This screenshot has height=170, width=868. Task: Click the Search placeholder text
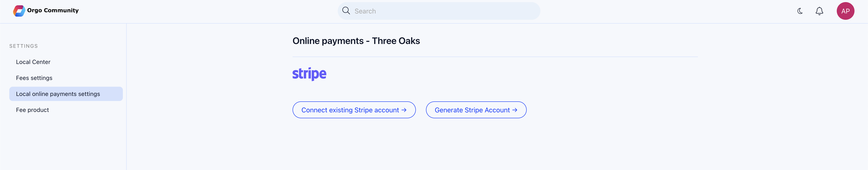[x=365, y=11]
